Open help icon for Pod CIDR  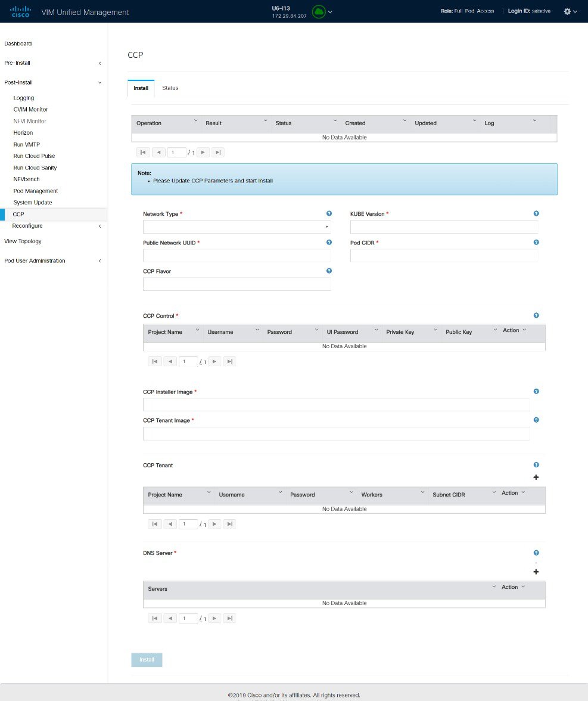pos(536,242)
